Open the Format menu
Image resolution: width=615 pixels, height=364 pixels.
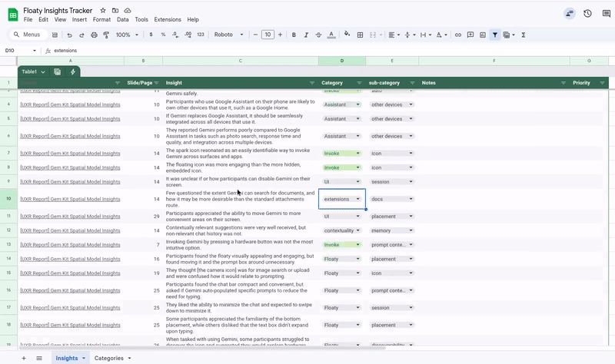coord(101,20)
